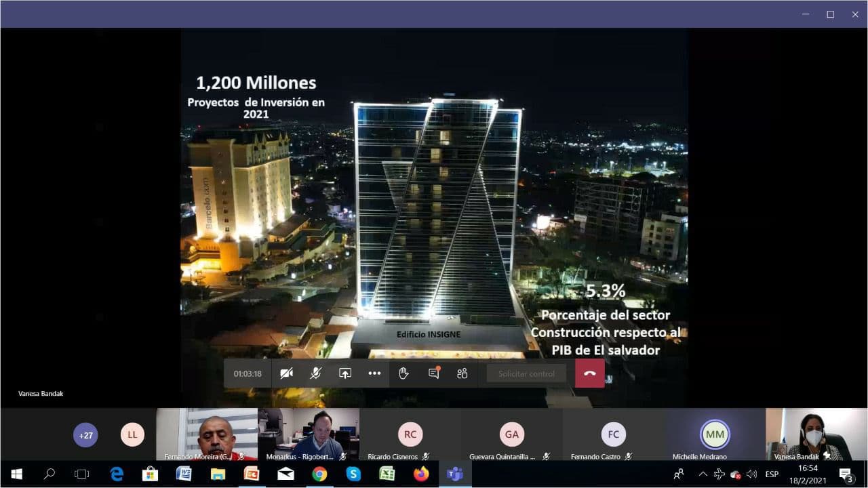Image resolution: width=868 pixels, height=488 pixels.
Task: Select Monarkus - Rigoberto video thumbnail
Action: [309, 434]
